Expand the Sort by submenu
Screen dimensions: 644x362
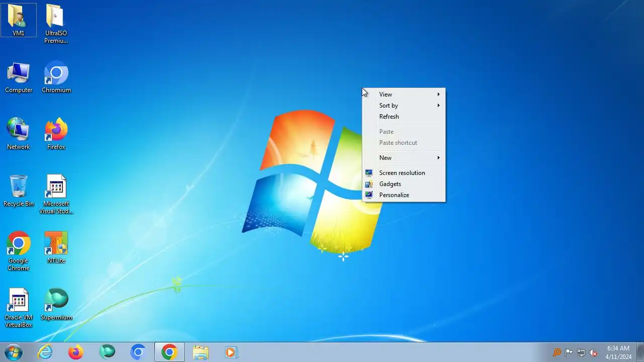404,106
